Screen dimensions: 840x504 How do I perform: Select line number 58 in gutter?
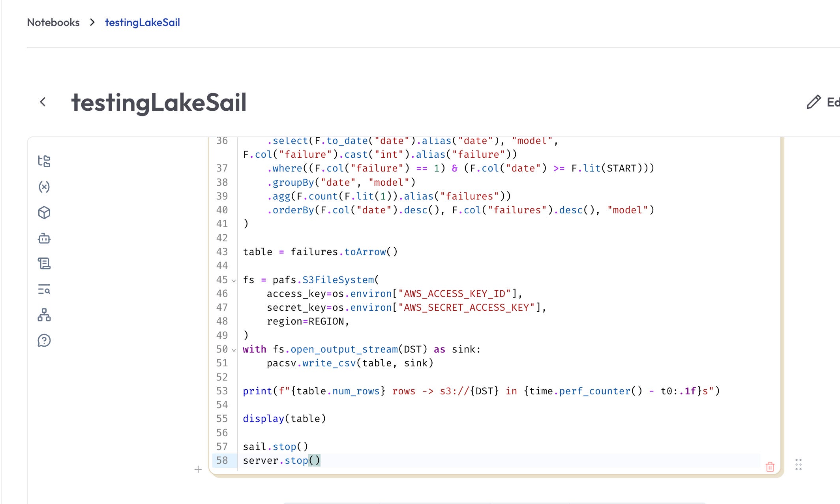click(x=222, y=461)
